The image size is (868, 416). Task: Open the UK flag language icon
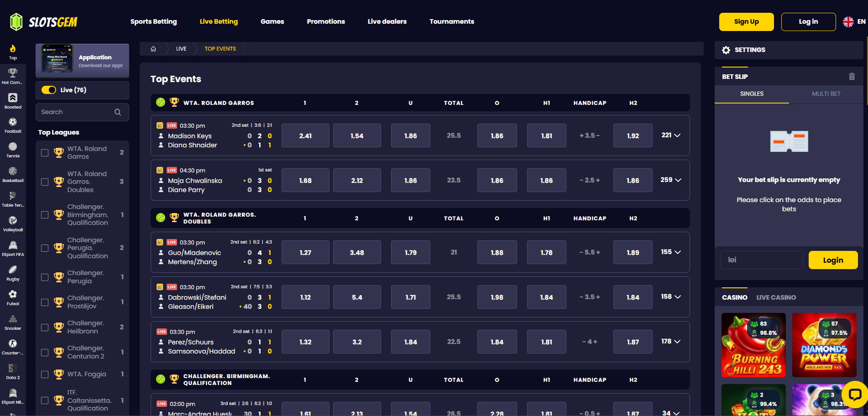[x=848, y=21]
